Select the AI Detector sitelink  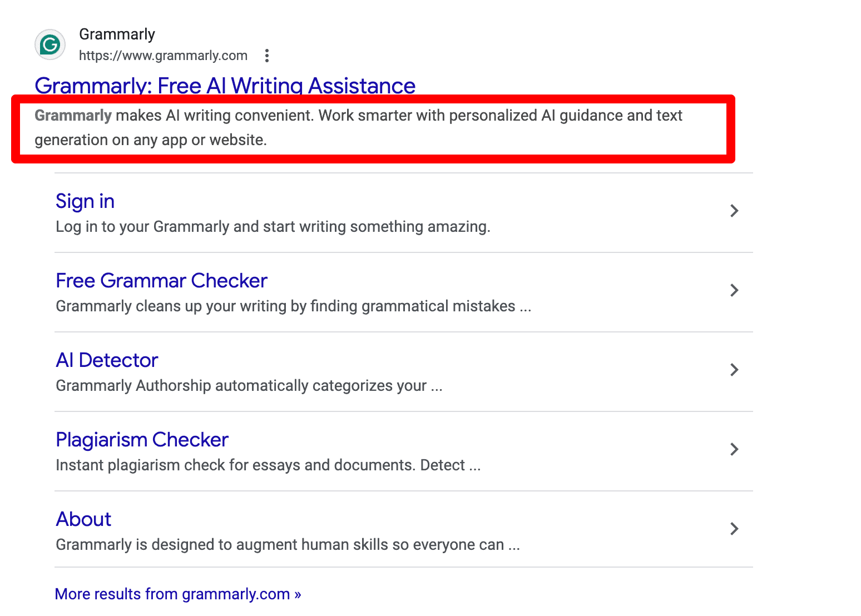(107, 360)
